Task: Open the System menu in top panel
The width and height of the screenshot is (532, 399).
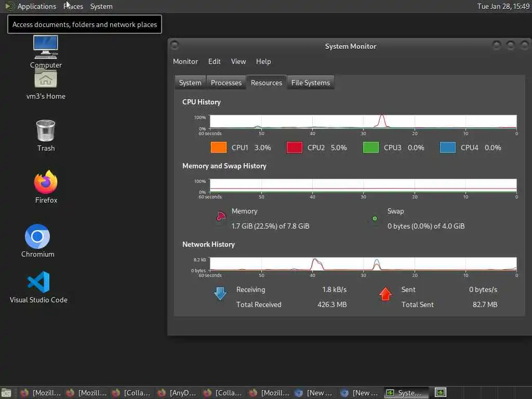Action: [x=101, y=6]
